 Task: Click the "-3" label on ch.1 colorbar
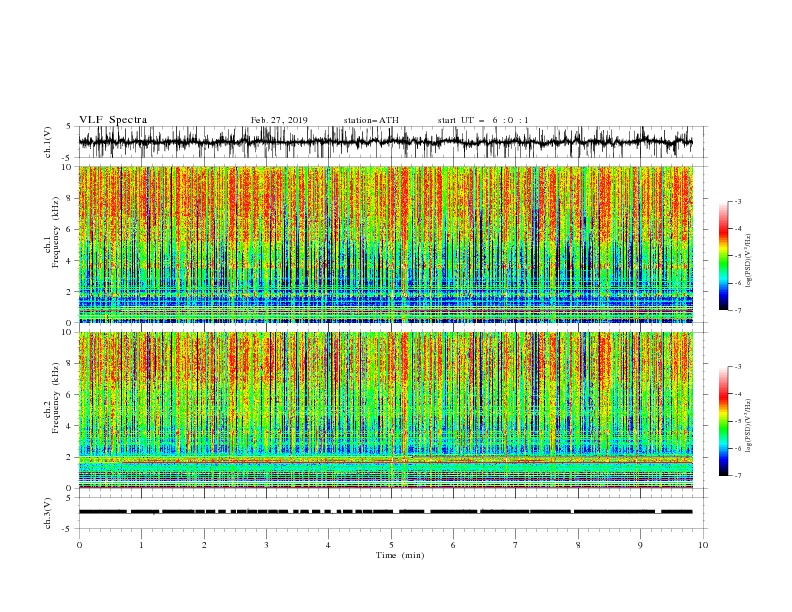(x=737, y=201)
